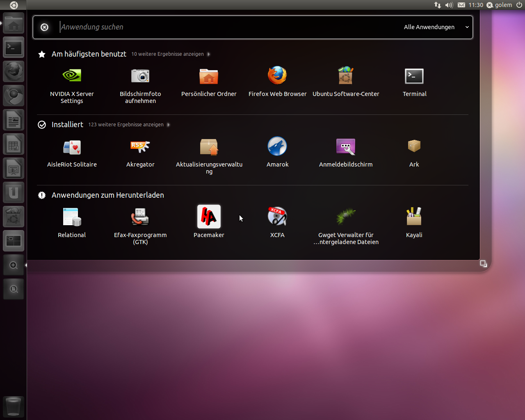
Task: Click the Ubuntu logo button in panel
Action: [x=14, y=5]
